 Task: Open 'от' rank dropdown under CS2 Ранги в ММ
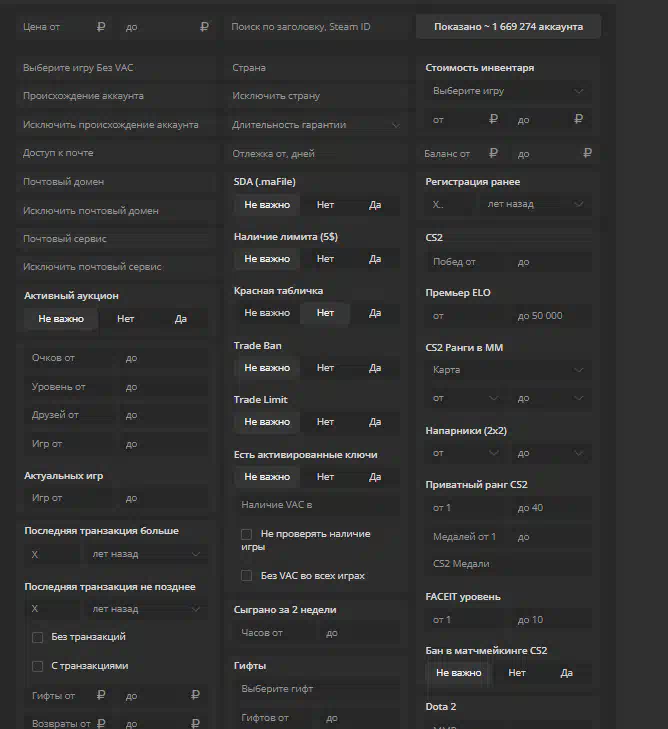tap(465, 398)
